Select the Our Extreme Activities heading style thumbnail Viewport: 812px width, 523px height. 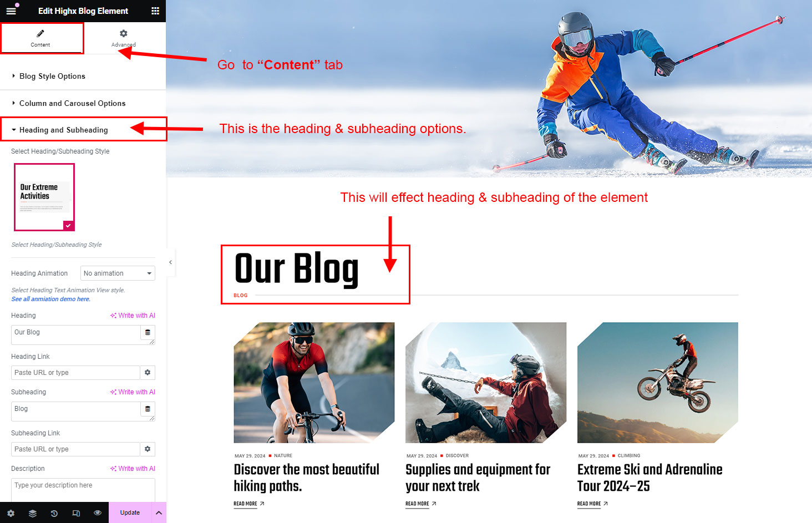point(44,197)
